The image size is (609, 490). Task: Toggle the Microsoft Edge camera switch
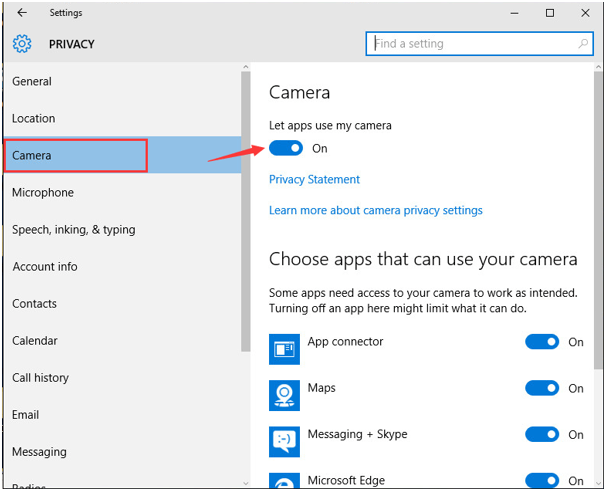pyautogui.click(x=542, y=481)
